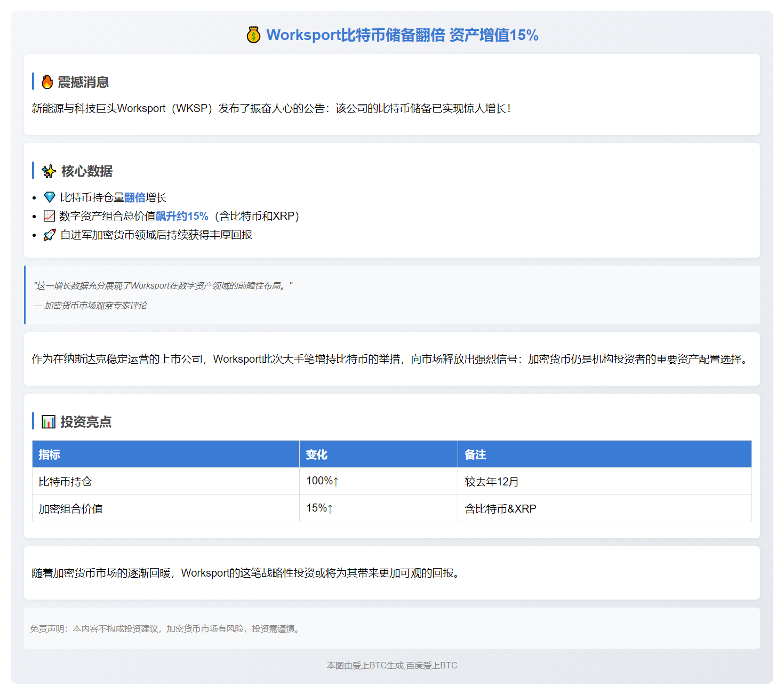Click the footer text 本图由爱上BTC生成
The image size is (784, 694).
coord(392,665)
